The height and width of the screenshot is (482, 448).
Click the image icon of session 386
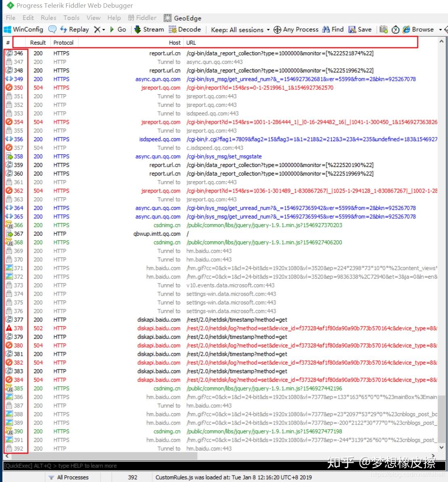coord(9,397)
